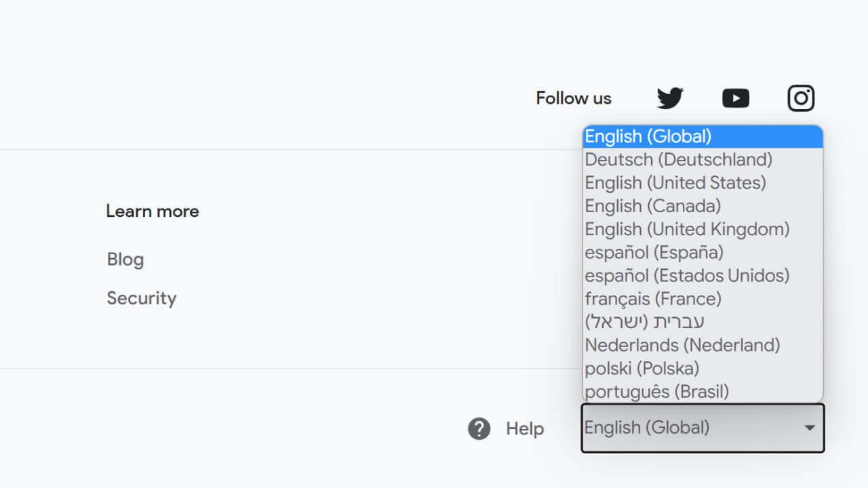Choose español (Estados Unidos) option
This screenshot has height=488, width=868.
[x=703, y=275]
